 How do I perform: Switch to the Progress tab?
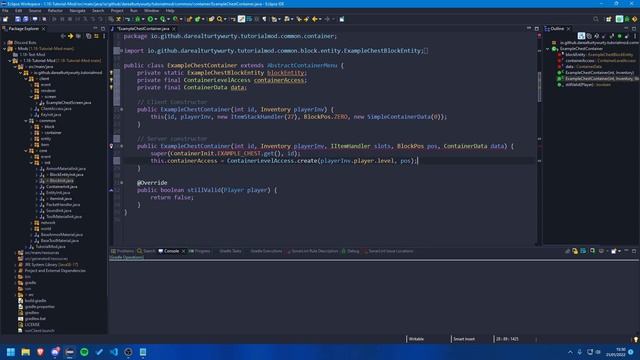200,251
